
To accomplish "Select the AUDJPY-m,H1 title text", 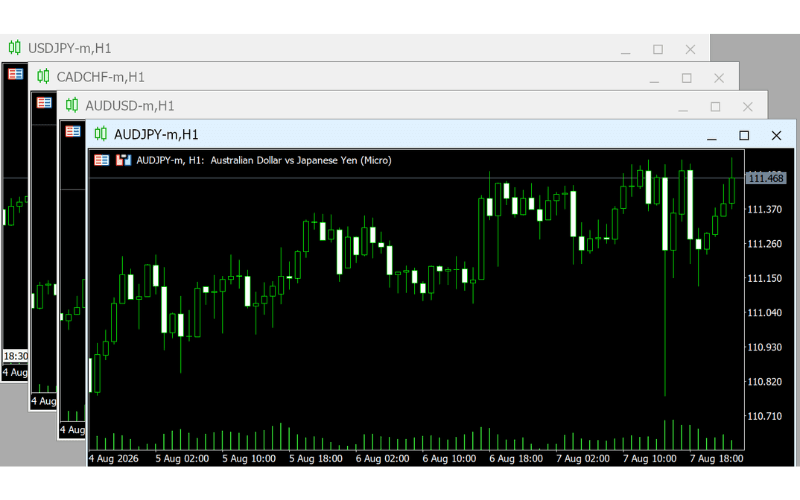I will [x=156, y=135].
